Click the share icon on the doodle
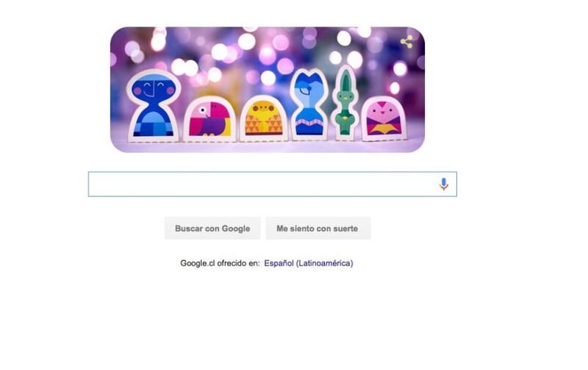 pyautogui.click(x=406, y=42)
